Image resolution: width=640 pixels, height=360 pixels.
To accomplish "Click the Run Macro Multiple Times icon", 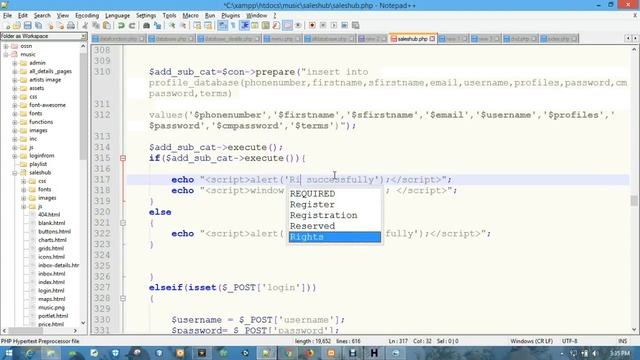I will [344, 26].
